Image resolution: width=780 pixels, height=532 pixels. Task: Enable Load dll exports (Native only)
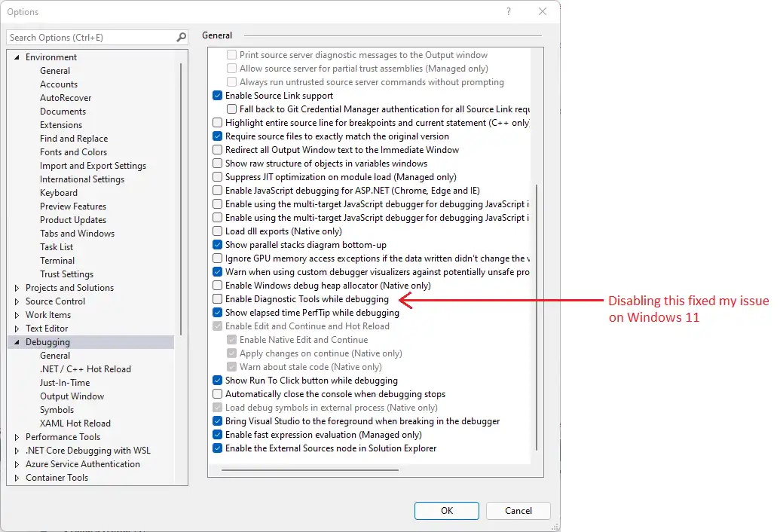tap(217, 231)
